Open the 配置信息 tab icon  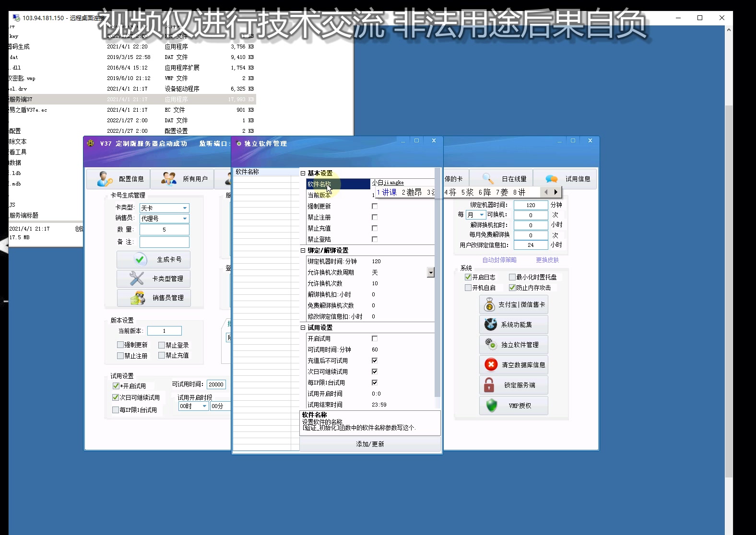(105, 179)
